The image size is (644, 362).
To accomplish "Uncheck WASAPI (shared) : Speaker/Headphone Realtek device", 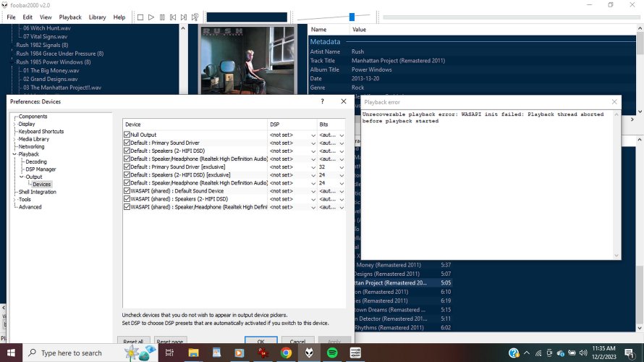I will (x=127, y=207).
